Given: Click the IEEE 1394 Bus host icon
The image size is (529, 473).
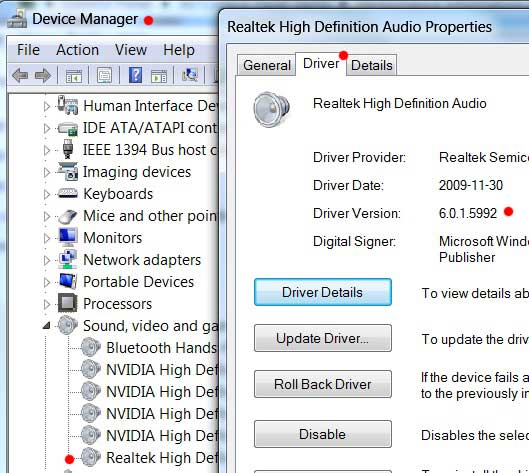Looking at the screenshot, I should (x=68, y=149).
